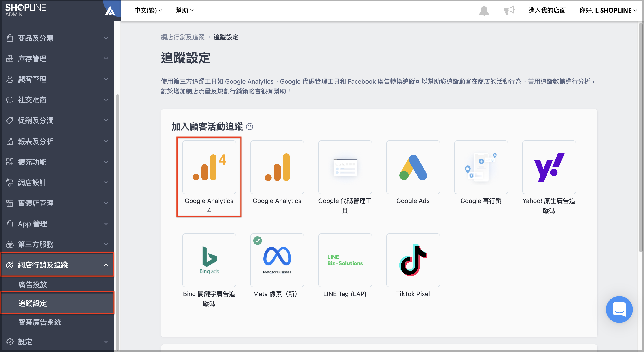This screenshot has width=644, height=352.
Task: Choose the Yahoo! 原生廣告追蹤碼 tile
Action: 549,167
